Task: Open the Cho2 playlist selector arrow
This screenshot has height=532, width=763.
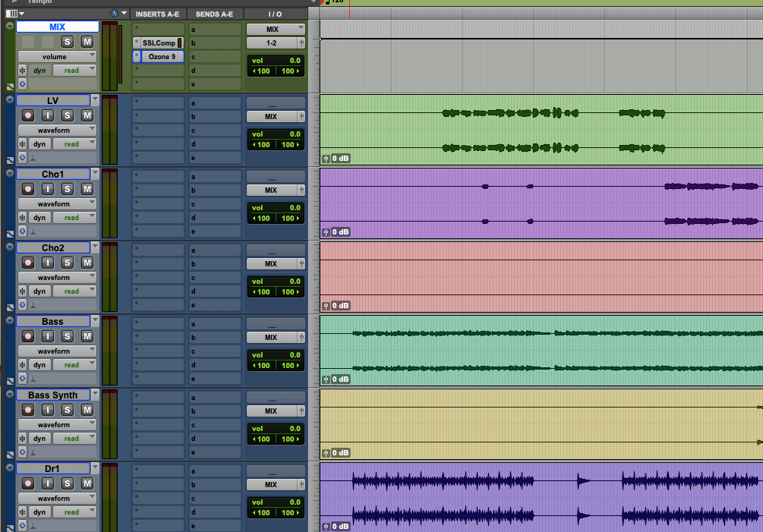Action: pyautogui.click(x=95, y=247)
